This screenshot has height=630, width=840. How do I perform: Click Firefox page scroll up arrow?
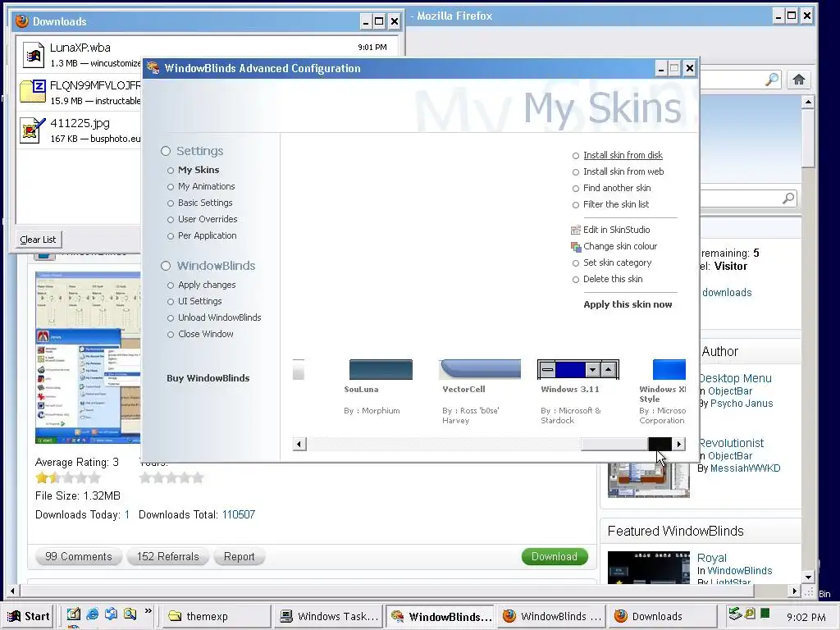808,101
